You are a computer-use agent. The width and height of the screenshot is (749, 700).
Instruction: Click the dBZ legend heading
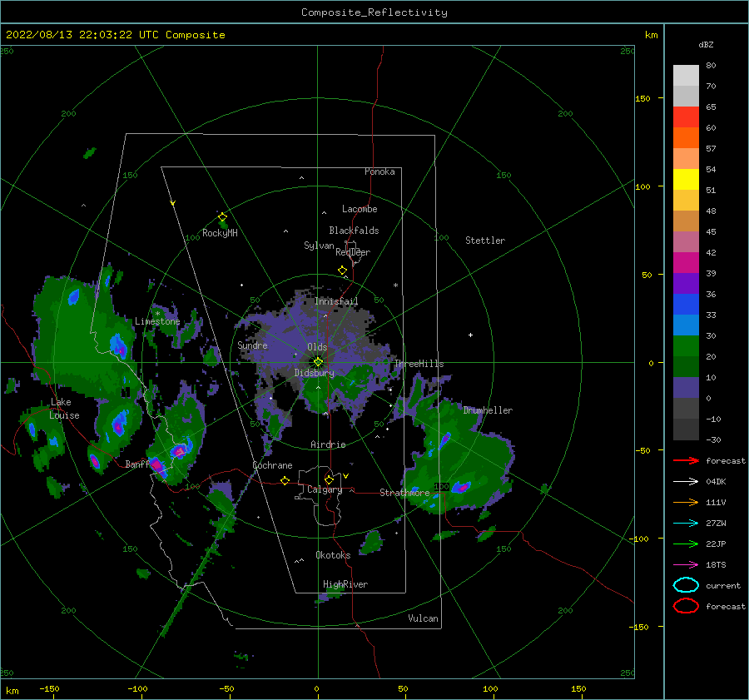point(706,44)
